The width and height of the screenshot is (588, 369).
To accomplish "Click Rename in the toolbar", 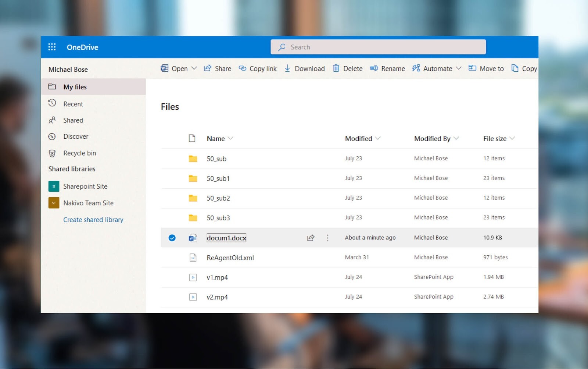I will coord(387,68).
